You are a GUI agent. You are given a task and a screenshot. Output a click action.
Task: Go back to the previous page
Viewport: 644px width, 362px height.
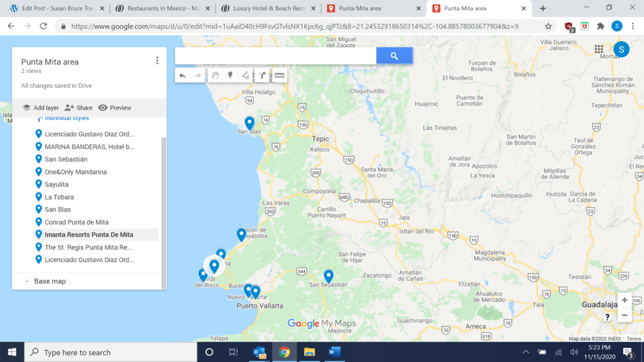coord(11,26)
